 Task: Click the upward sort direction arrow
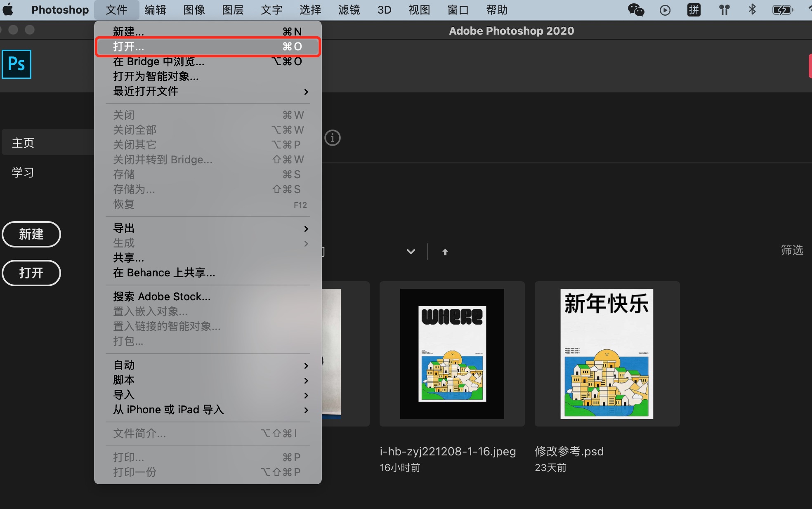click(x=445, y=252)
